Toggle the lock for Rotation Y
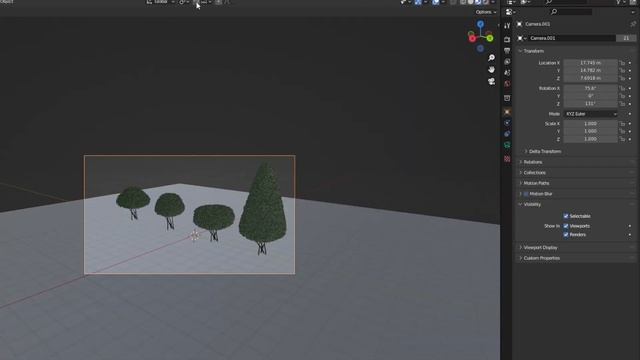The height and width of the screenshot is (360, 640). (x=622, y=96)
